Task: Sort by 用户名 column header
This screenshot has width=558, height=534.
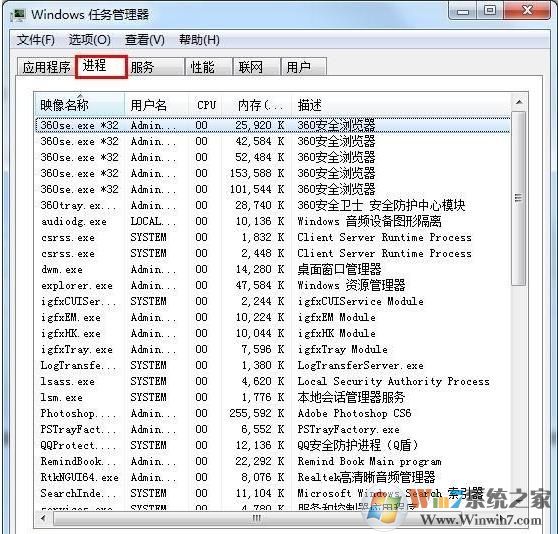Action: (x=156, y=105)
